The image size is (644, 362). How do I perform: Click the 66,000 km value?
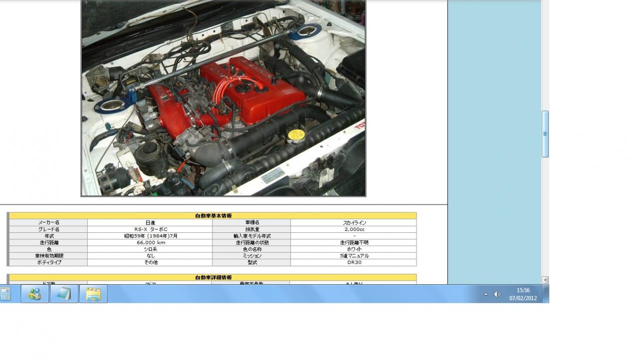tap(150, 242)
